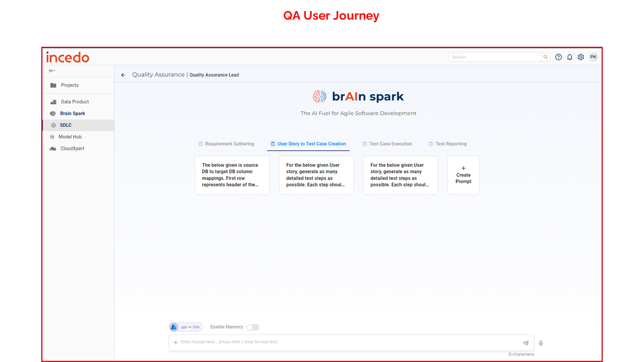644x362 pixels.
Task: Collapse the sidebar with the arrow icon
Action: [x=52, y=71]
